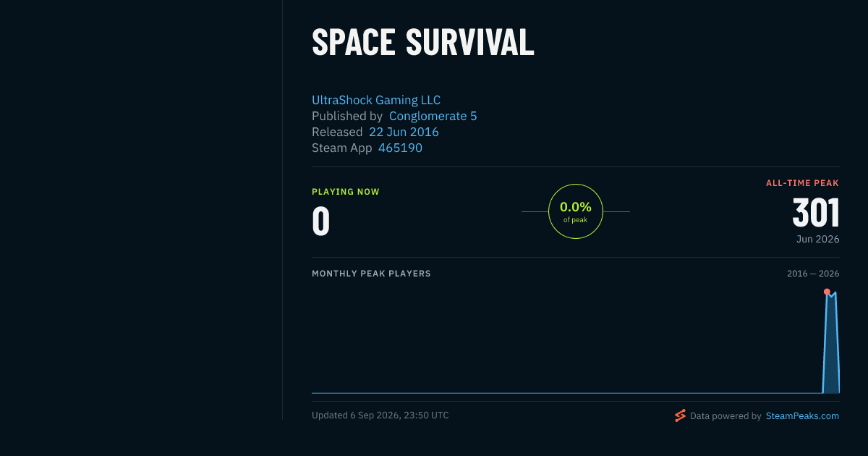Click the SPACE SURVIVAL title
Screen dimensions: 868x456
point(423,43)
